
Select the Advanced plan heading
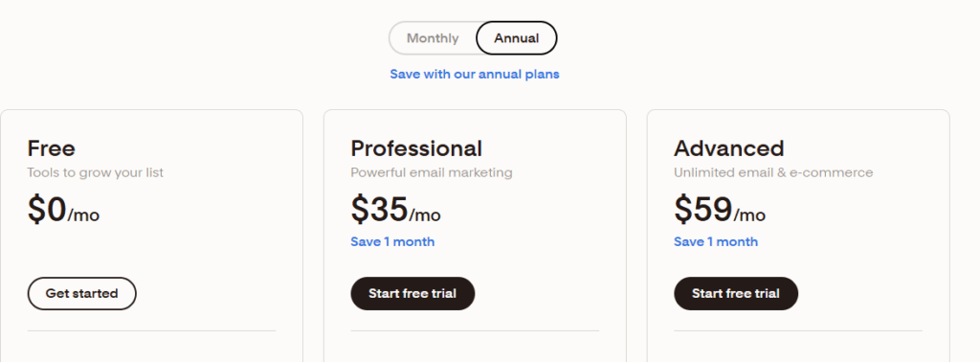point(728,148)
